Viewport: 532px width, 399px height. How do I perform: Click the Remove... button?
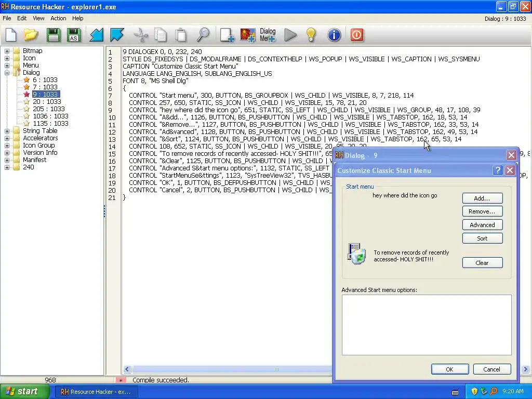482,211
